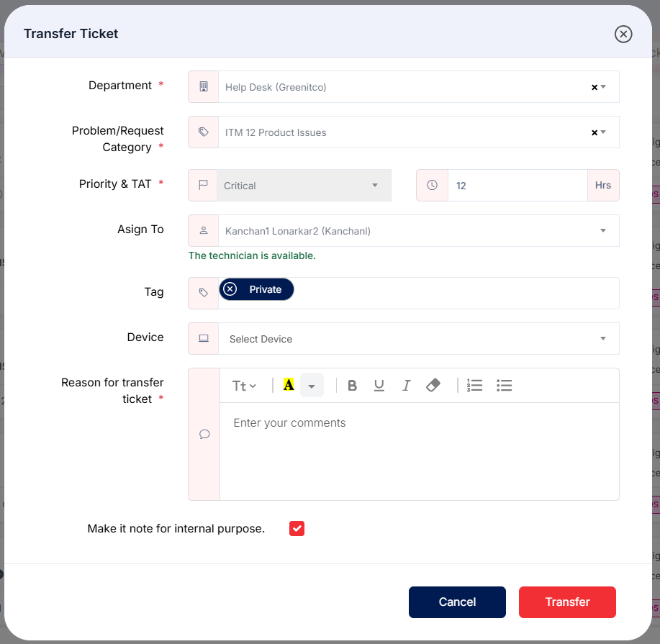Close the Transfer Ticket dialog
660x644 pixels.
(623, 34)
